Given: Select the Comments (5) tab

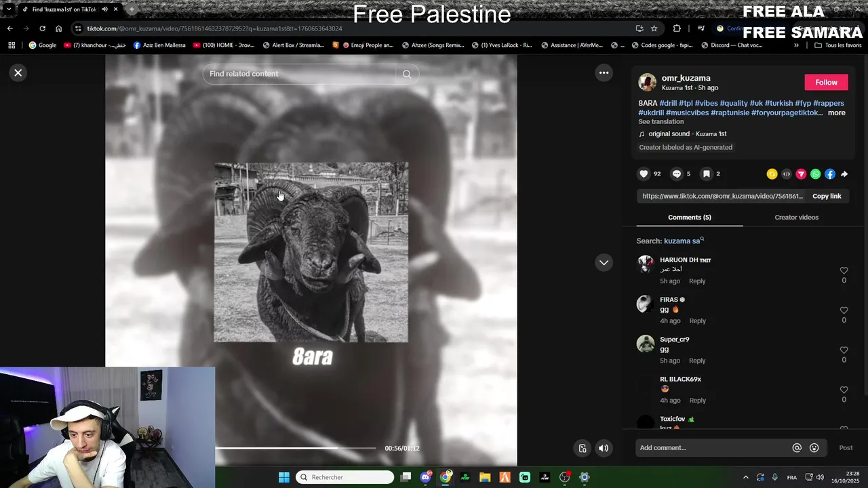Looking at the screenshot, I should (689, 218).
